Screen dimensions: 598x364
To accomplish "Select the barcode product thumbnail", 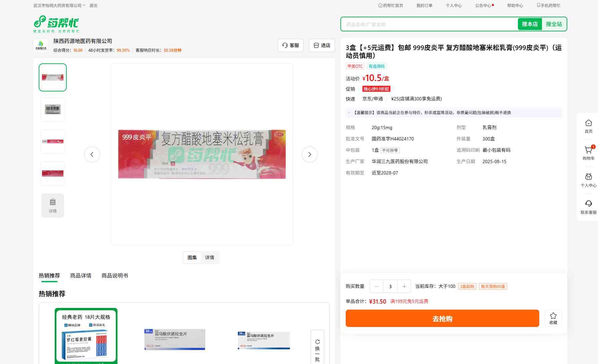I will [53, 109].
